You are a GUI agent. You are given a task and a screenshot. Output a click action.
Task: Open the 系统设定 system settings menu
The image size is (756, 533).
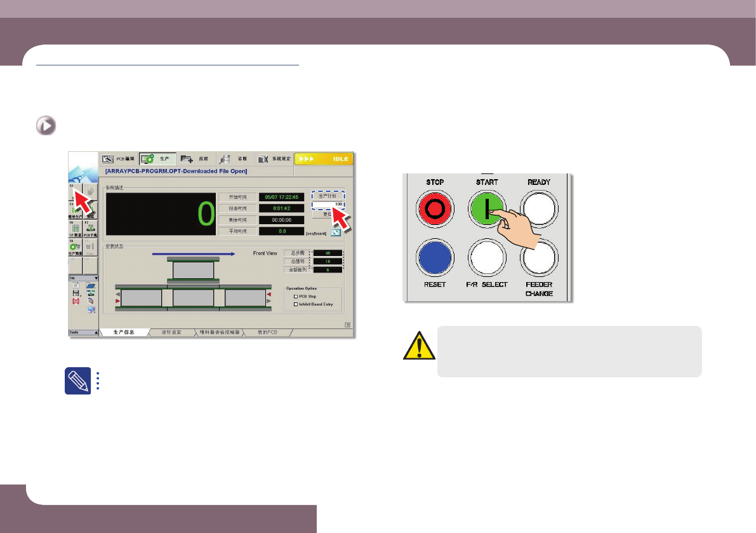pyautogui.click(x=274, y=159)
